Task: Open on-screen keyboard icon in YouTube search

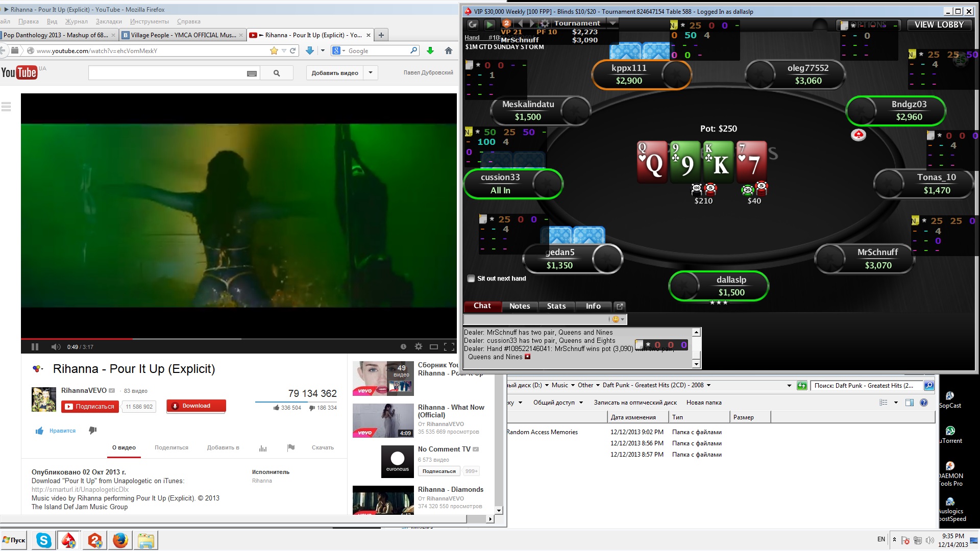Action: click(x=252, y=73)
